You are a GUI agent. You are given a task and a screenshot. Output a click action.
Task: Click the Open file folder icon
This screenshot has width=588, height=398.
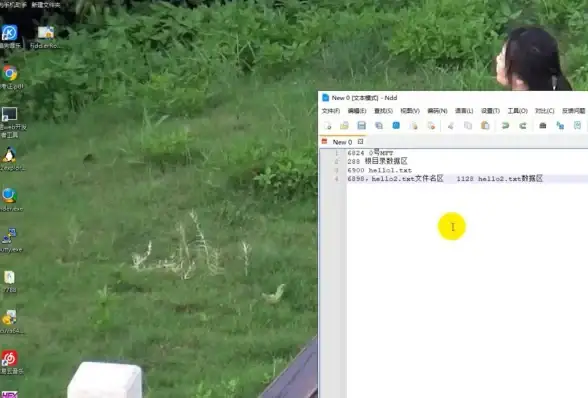(344, 126)
